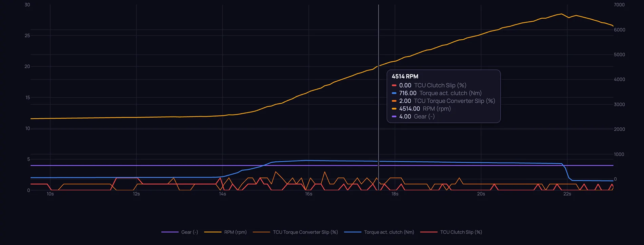
Task: Click the yellow RPM legend line swatch
Action: point(213,232)
